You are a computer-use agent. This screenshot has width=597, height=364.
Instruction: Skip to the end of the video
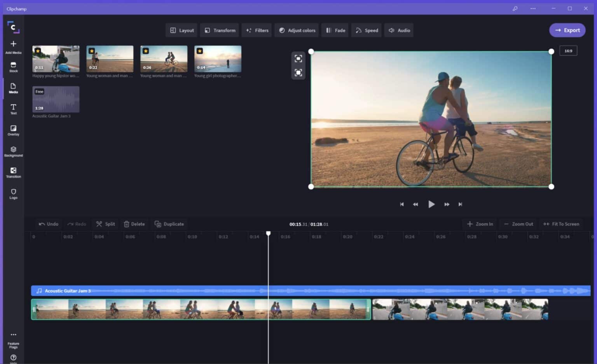pos(460,204)
